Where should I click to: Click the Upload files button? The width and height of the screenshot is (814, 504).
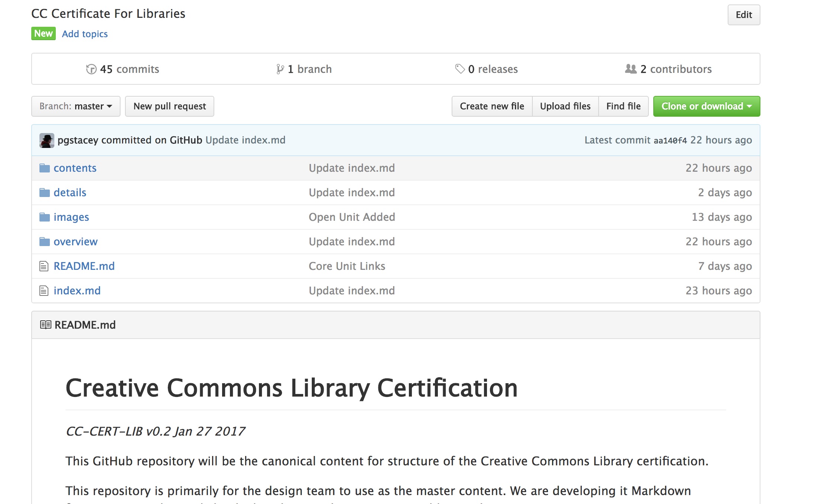[565, 106]
